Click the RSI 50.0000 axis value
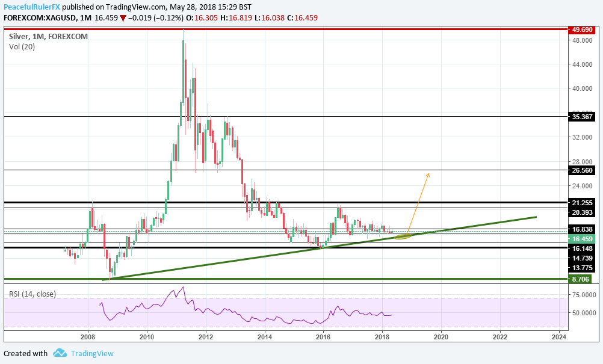Image resolution: width=603 pixels, height=364 pixels. [x=584, y=313]
